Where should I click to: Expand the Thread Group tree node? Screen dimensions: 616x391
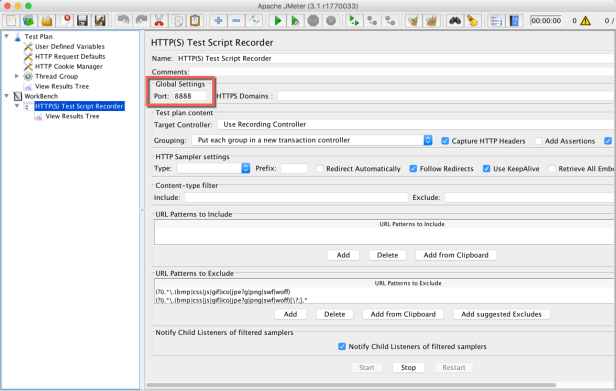click(x=17, y=76)
